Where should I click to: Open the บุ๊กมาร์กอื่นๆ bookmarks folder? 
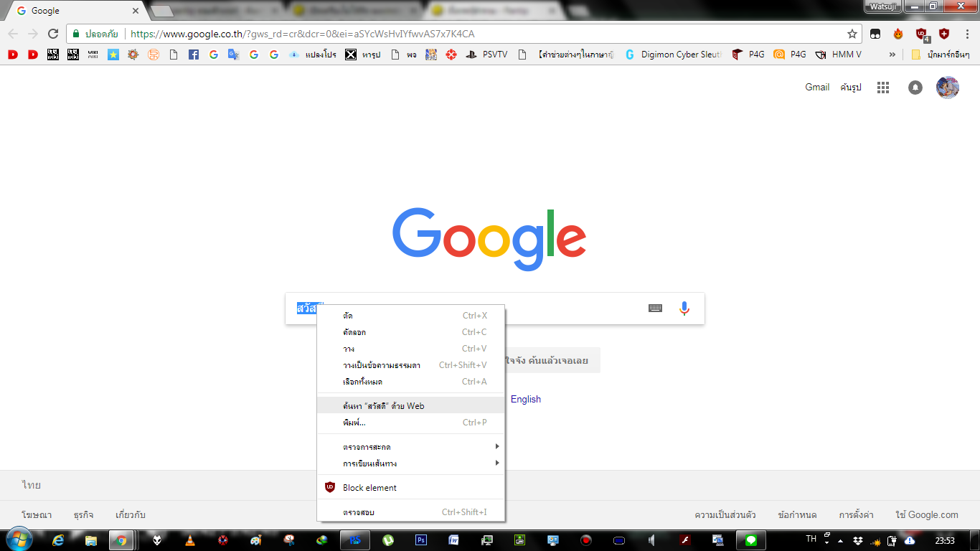[941, 55]
